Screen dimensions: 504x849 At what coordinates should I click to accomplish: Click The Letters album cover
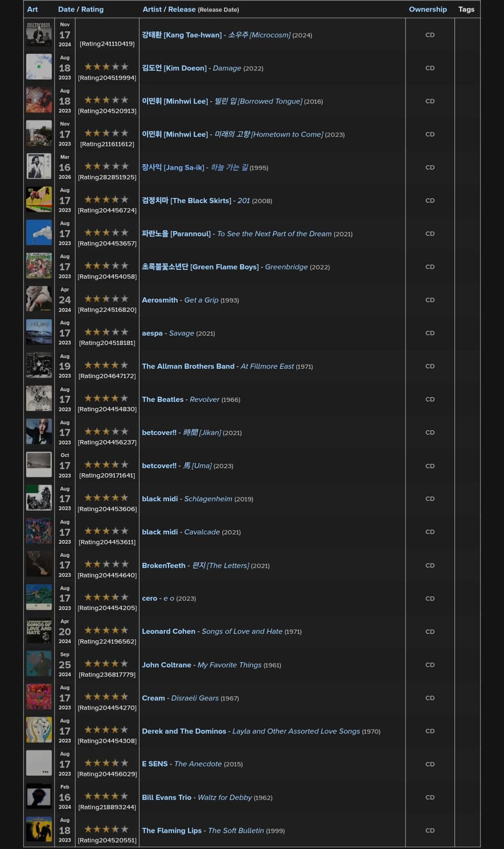[39, 564]
